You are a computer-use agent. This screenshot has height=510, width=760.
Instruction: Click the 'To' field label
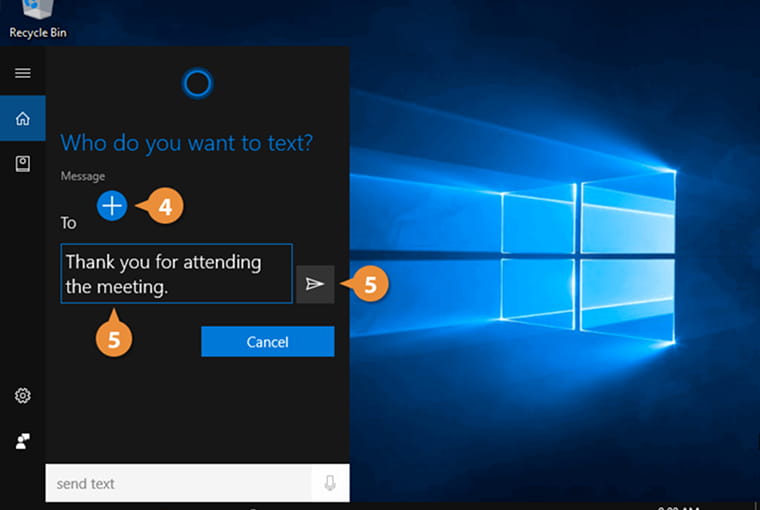click(x=68, y=222)
